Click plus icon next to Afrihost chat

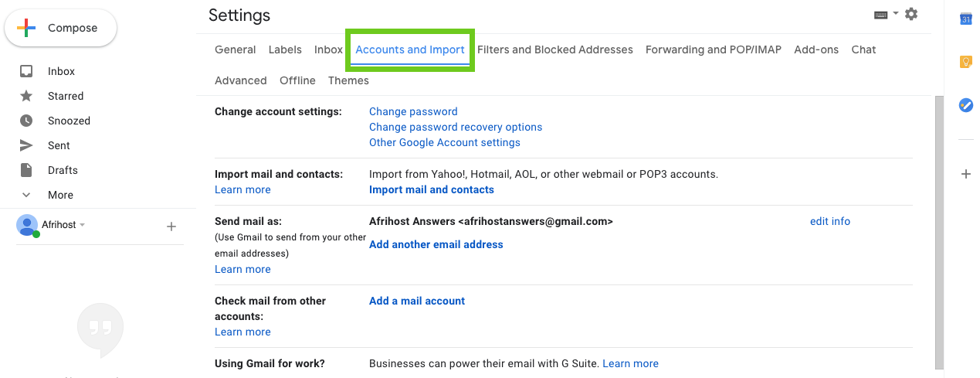[171, 226]
